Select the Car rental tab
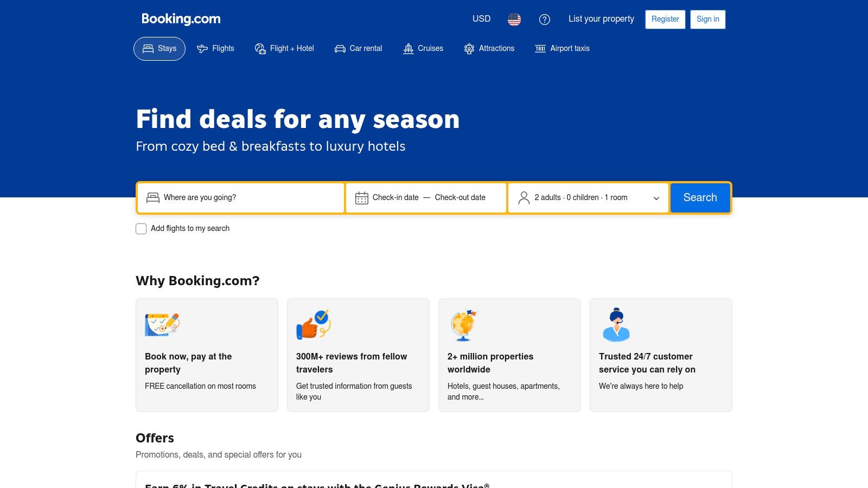 [x=359, y=49]
